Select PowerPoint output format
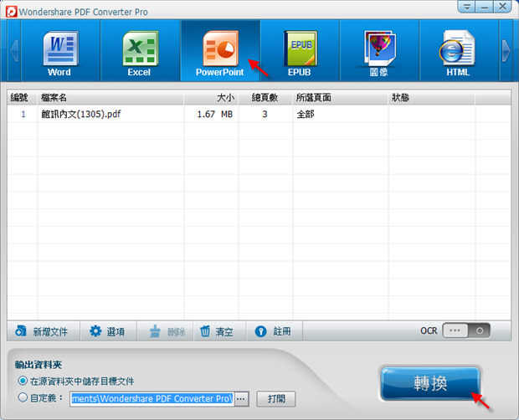 point(220,50)
